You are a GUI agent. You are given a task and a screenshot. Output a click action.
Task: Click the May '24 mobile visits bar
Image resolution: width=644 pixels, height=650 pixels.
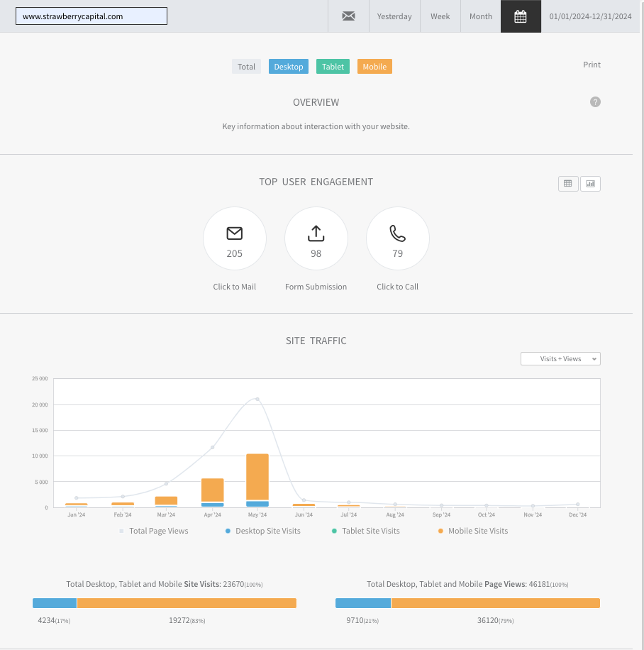[257, 477]
